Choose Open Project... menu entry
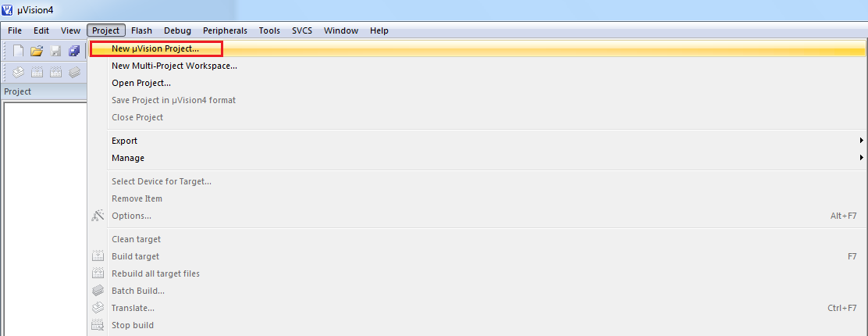Viewport: 868px width, 336px height. [x=478, y=83]
